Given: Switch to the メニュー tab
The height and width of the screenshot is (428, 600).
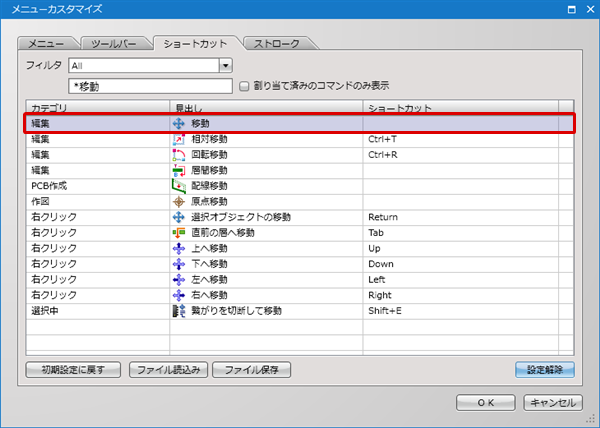Looking at the screenshot, I should tap(46, 44).
